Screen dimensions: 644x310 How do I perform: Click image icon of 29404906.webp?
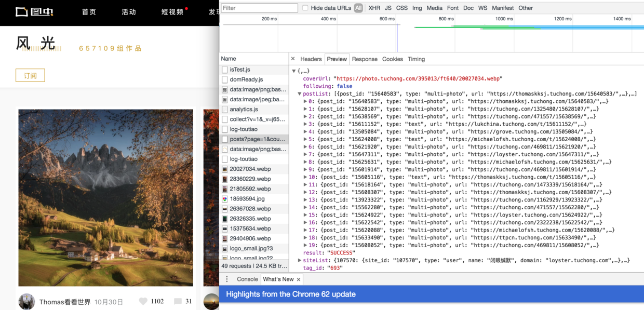point(225,238)
